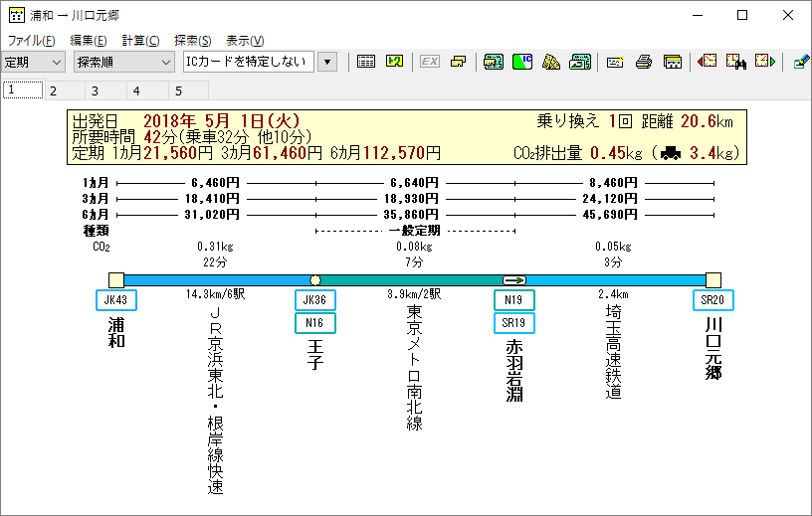Click the 6,640円 one-month fare

414,183
